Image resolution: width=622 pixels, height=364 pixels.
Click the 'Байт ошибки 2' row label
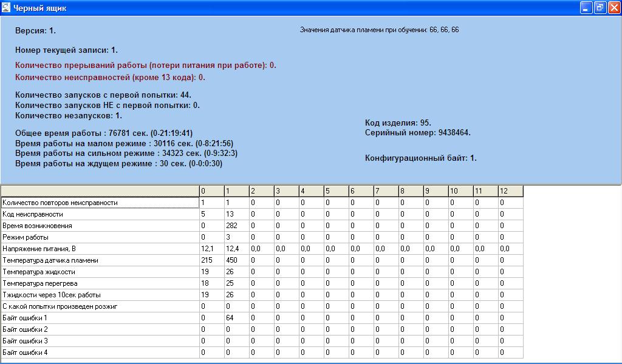[x=100, y=329]
